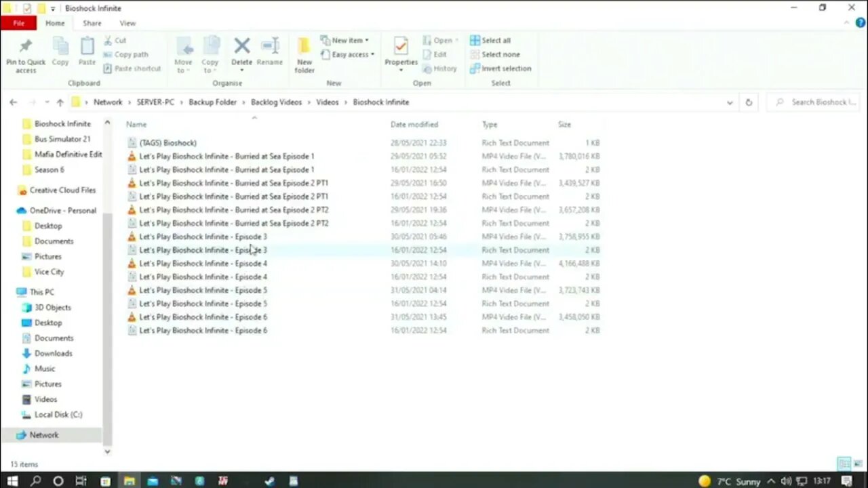868x488 pixels.
Task: Click the Edit ribbon command
Action: (435, 54)
